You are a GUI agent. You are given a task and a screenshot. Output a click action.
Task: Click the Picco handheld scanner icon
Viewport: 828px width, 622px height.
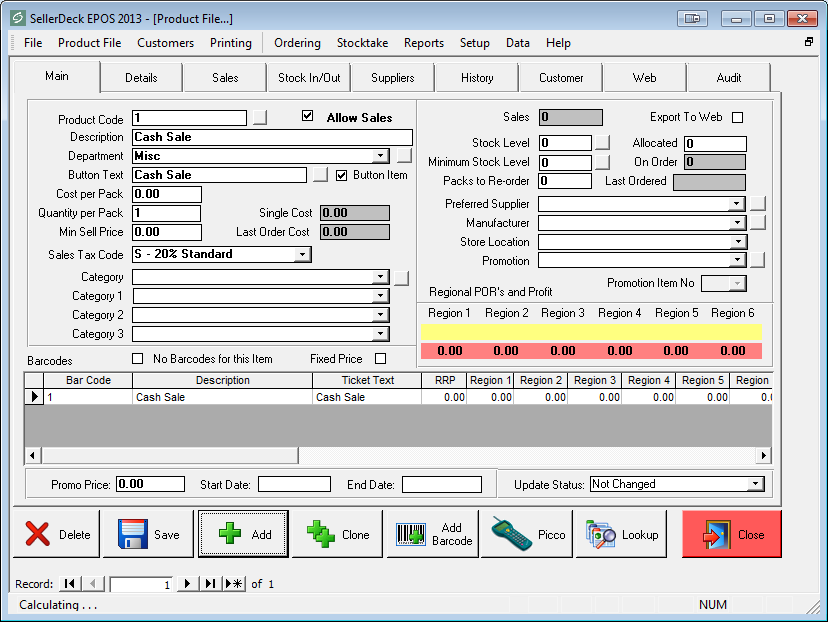tap(511, 534)
